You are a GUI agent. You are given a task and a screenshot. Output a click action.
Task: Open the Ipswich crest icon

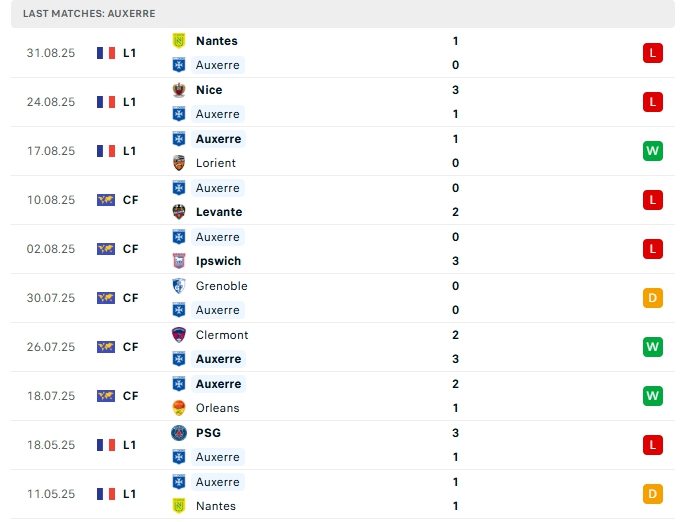180,261
